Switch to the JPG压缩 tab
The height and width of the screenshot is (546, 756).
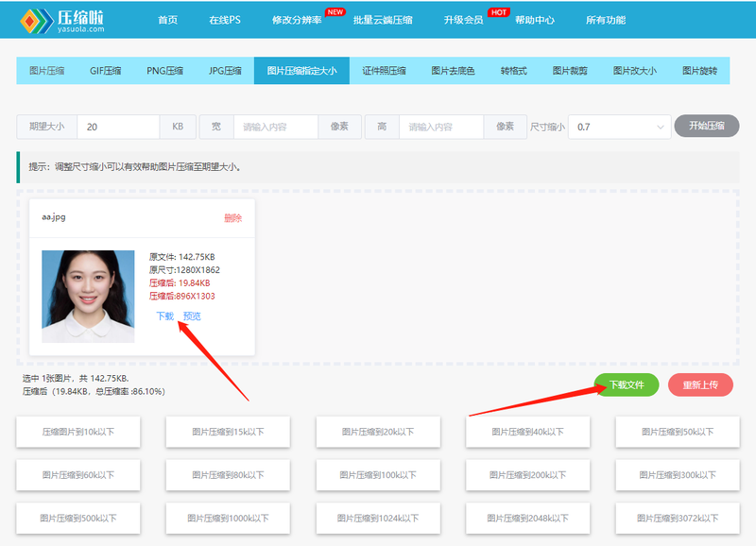[225, 71]
